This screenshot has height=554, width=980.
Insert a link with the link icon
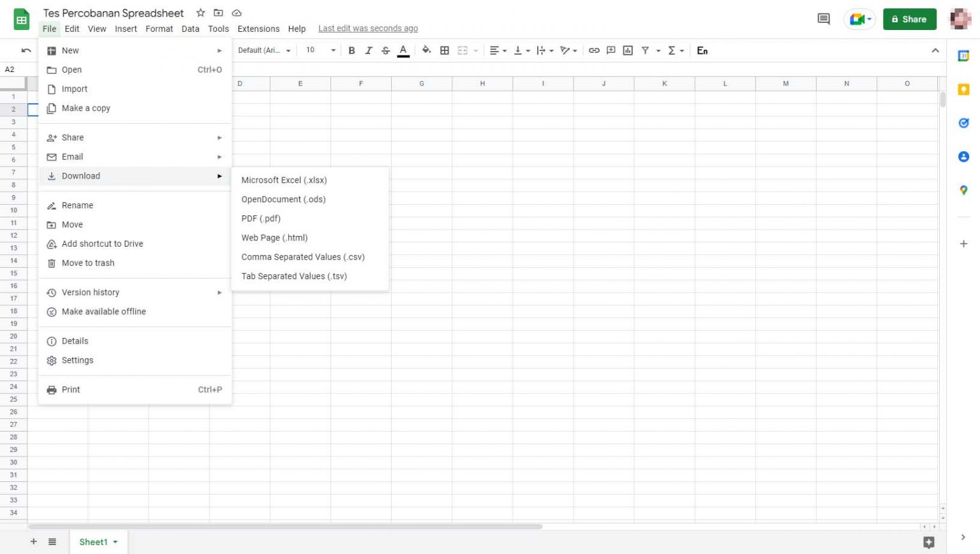[594, 50]
